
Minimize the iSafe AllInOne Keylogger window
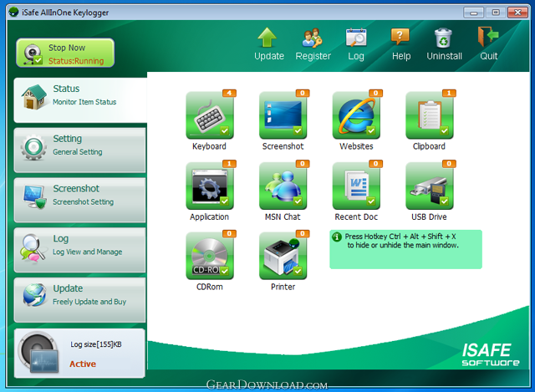(473, 13)
